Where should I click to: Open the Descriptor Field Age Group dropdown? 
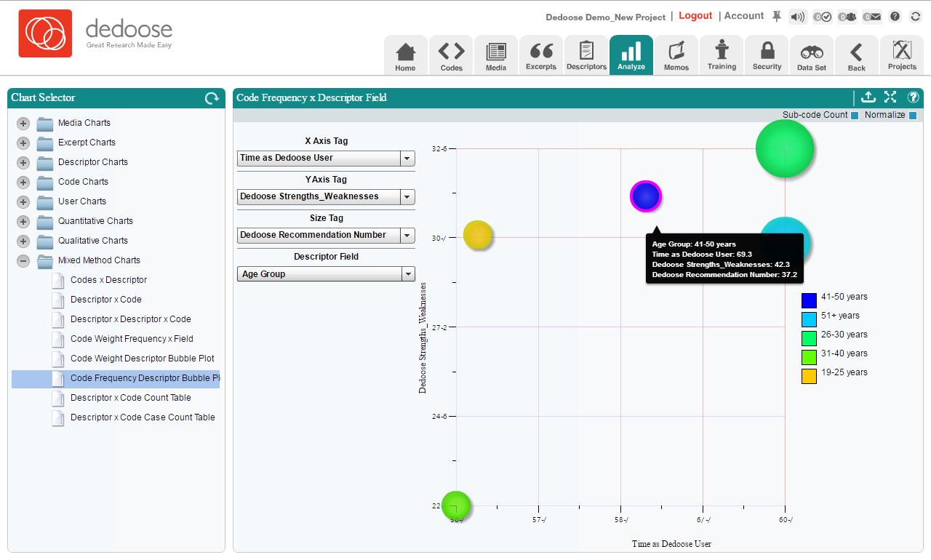[x=408, y=274]
